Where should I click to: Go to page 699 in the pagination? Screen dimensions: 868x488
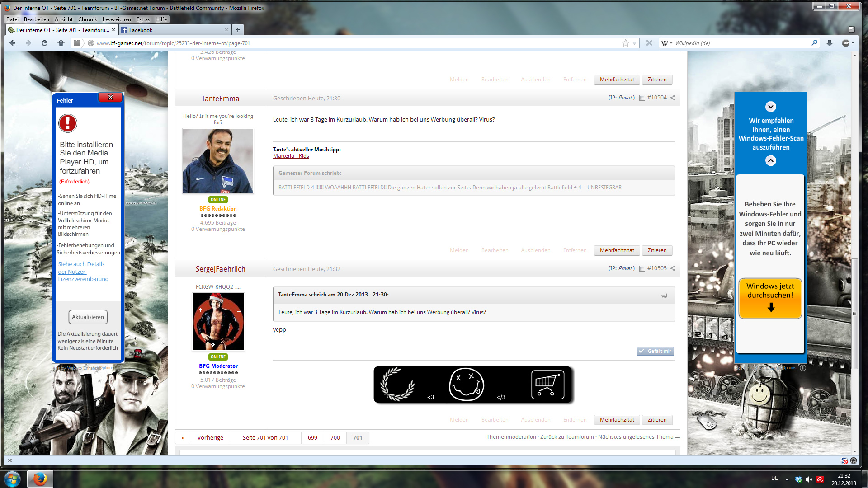point(312,437)
